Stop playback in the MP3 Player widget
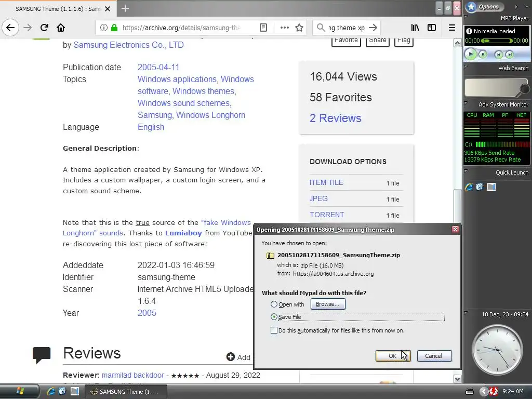532x399 pixels. [483, 54]
